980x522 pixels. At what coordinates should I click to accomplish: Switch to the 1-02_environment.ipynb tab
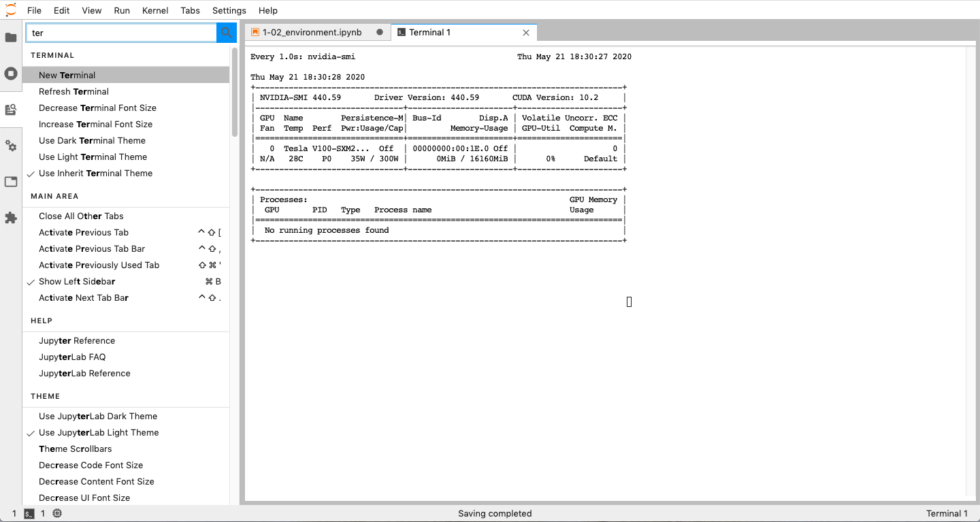312,33
